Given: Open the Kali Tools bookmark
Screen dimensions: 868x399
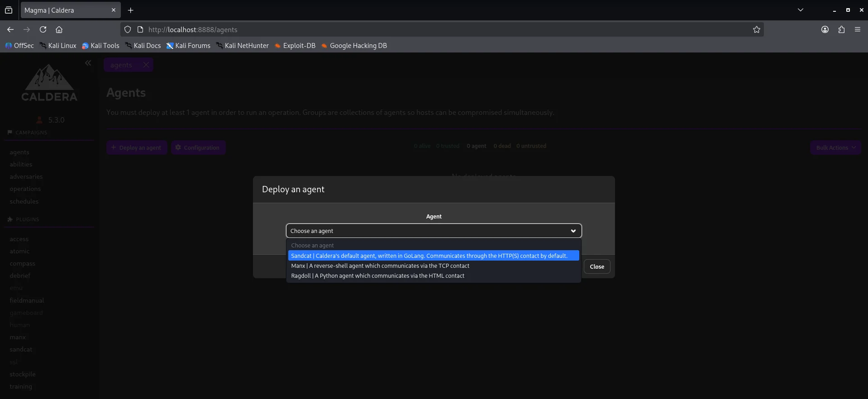Looking at the screenshot, I should [100, 46].
